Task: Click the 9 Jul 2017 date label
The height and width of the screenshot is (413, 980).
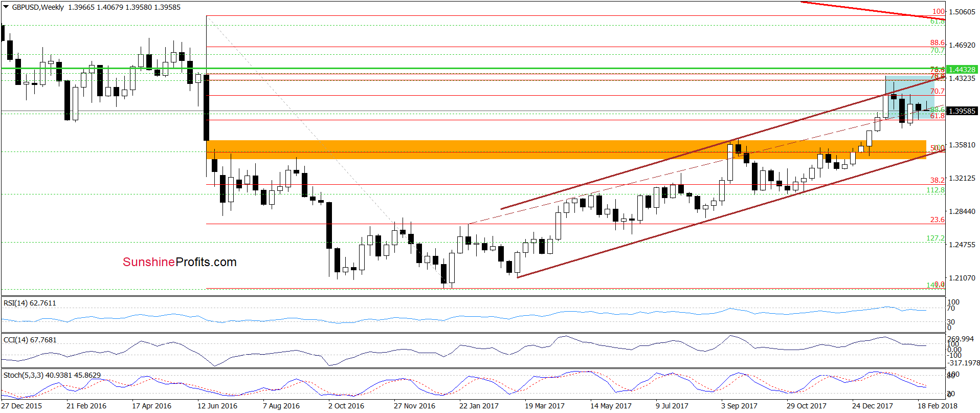Action: (672, 406)
